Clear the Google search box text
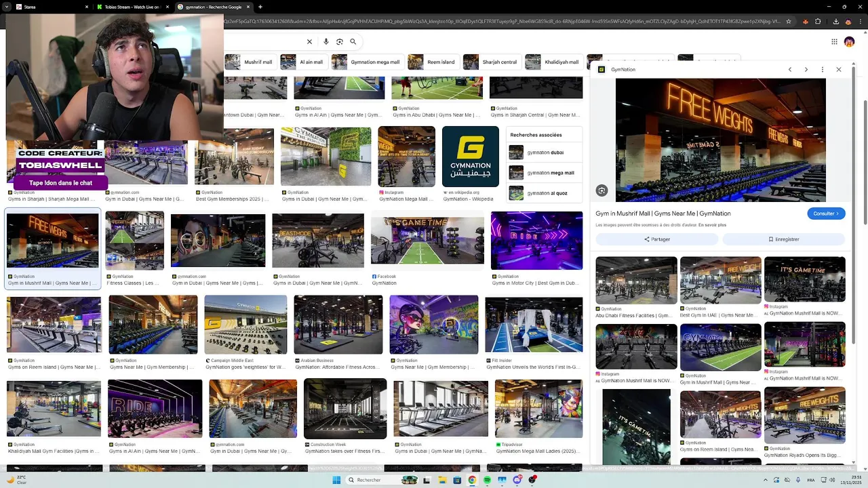Viewport: 868px width, 488px height. (309, 41)
